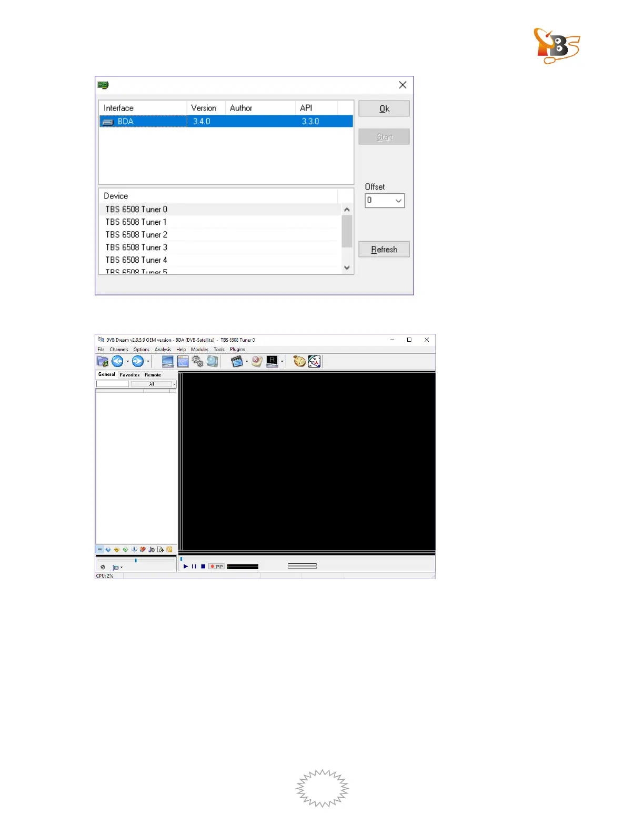Click the stopwatch scheduler icon
Screen dimensions: 644x834
click(x=299, y=361)
